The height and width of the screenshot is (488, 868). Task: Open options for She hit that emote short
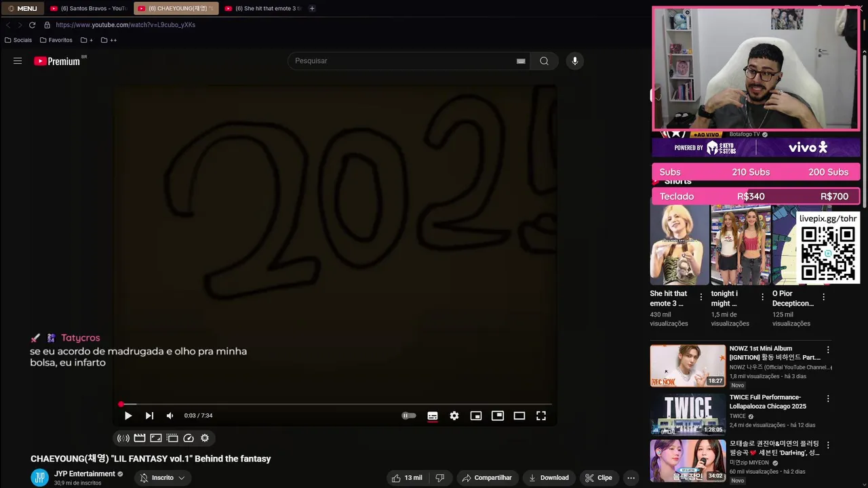click(701, 298)
